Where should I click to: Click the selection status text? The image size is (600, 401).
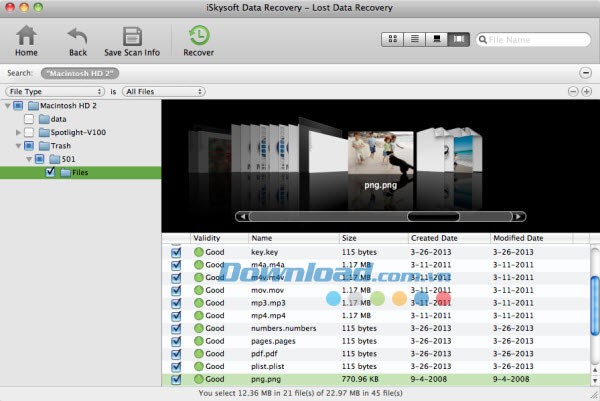pos(300,393)
